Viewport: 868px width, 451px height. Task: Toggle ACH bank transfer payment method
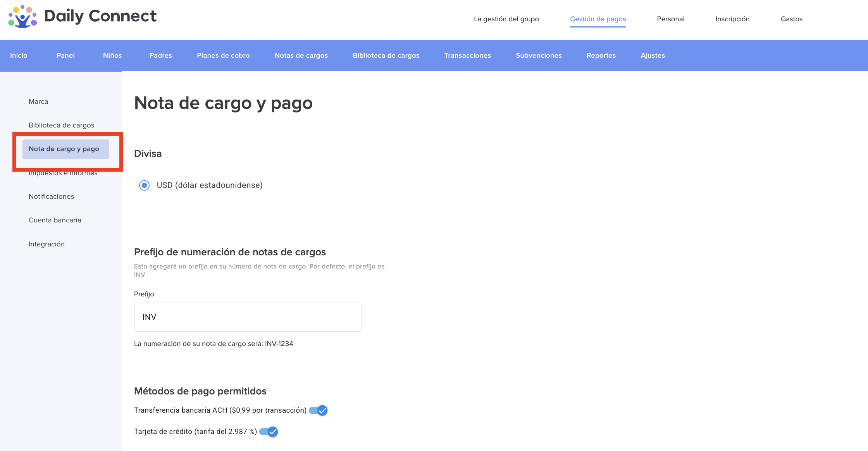tap(319, 410)
